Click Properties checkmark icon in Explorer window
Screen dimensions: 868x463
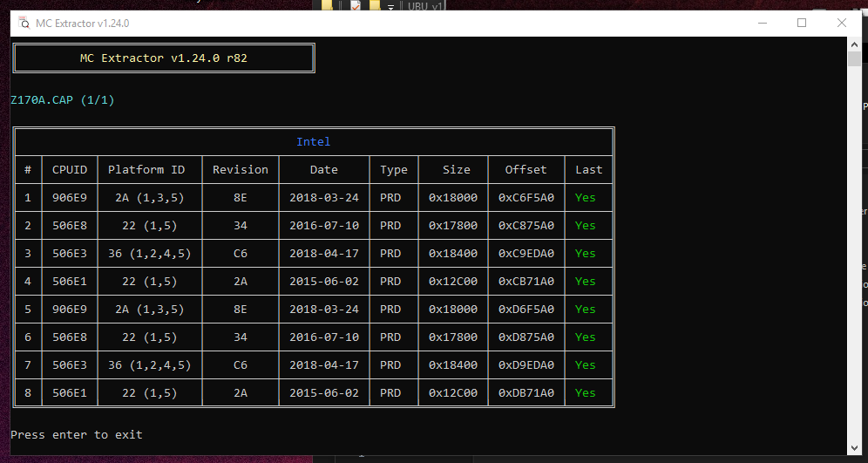point(356,5)
